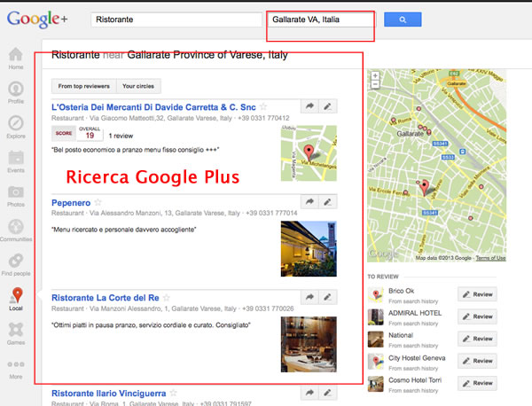Review Brico Ok
The width and height of the screenshot is (532, 406).
477,294
